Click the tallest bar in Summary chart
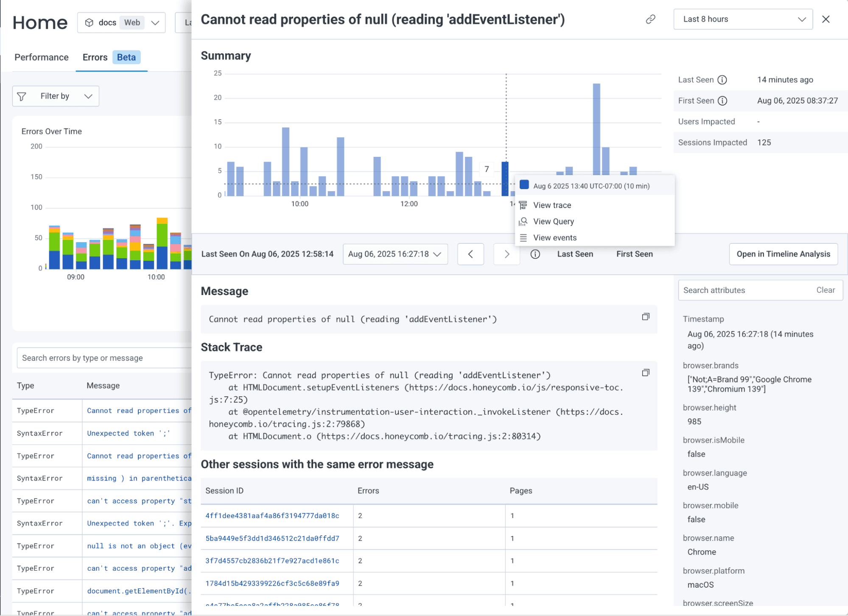This screenshot has height=616, width=848. point(596,127)
